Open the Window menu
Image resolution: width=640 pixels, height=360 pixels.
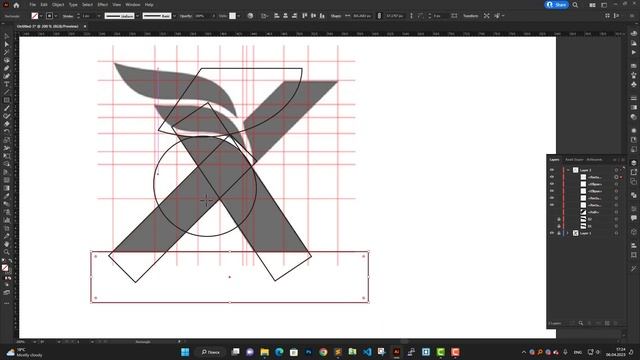(133, 5)
